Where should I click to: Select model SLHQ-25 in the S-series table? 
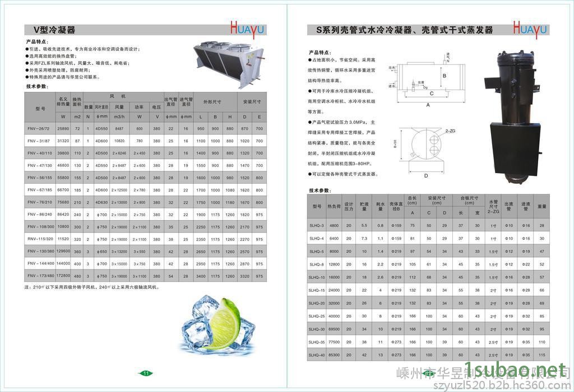(x=317, y=316)
